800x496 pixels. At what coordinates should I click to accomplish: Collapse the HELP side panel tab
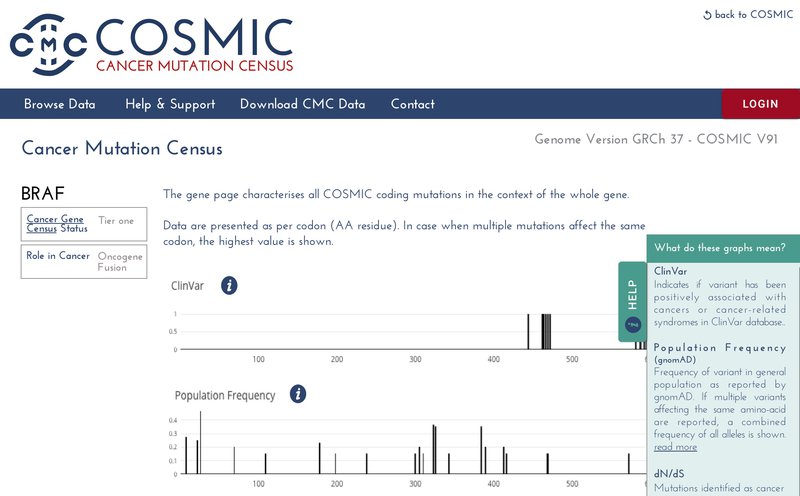[632, 296]
